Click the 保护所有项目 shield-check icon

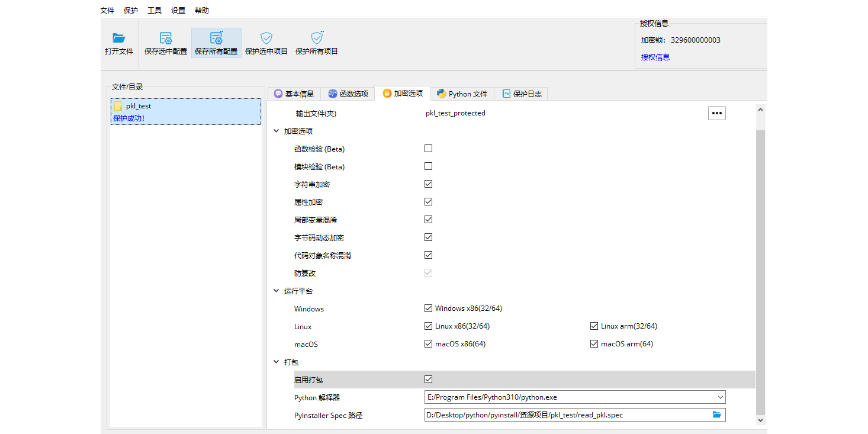click(x=316, y=37)
